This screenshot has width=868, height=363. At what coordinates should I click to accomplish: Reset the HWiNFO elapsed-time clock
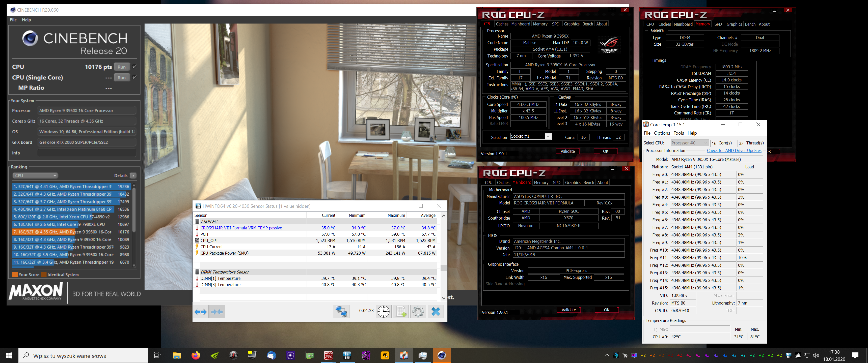(384, 312)
